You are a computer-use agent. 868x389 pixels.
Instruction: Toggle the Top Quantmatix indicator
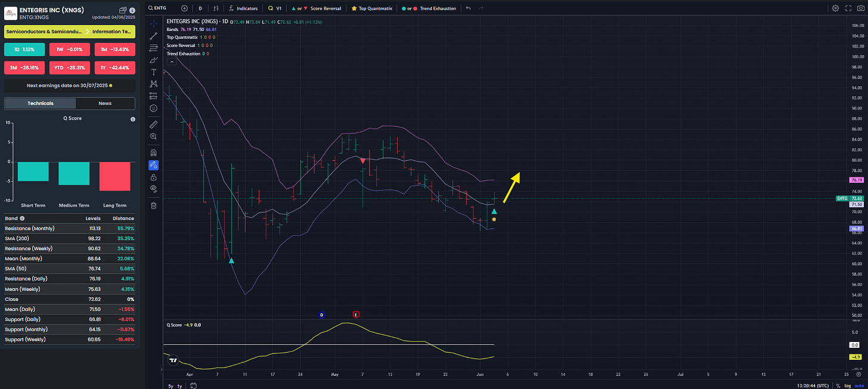pyautogui.click(x=371, y=8)
